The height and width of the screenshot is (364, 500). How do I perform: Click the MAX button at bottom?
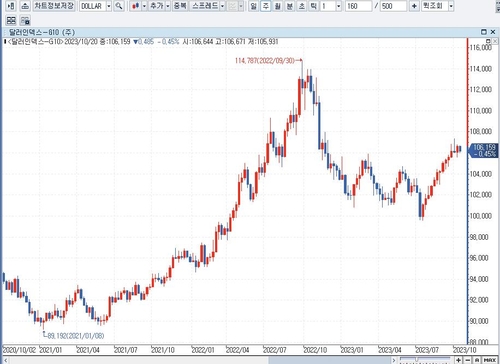click(490, 360)
